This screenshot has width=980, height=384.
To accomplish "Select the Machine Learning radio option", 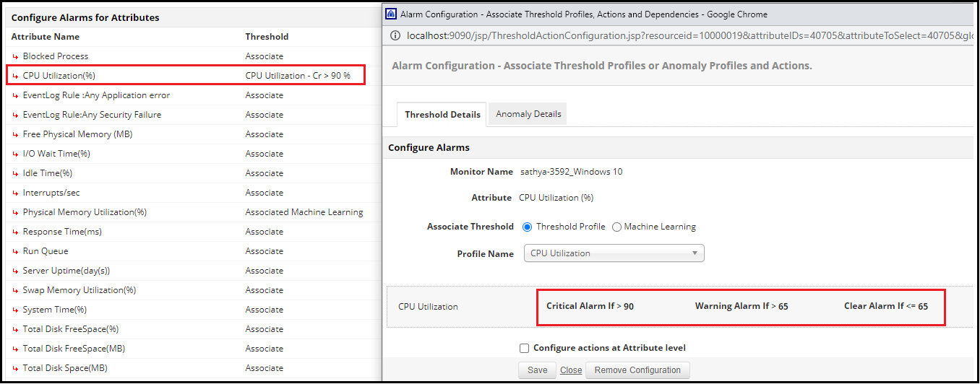I will click(616, 227).
